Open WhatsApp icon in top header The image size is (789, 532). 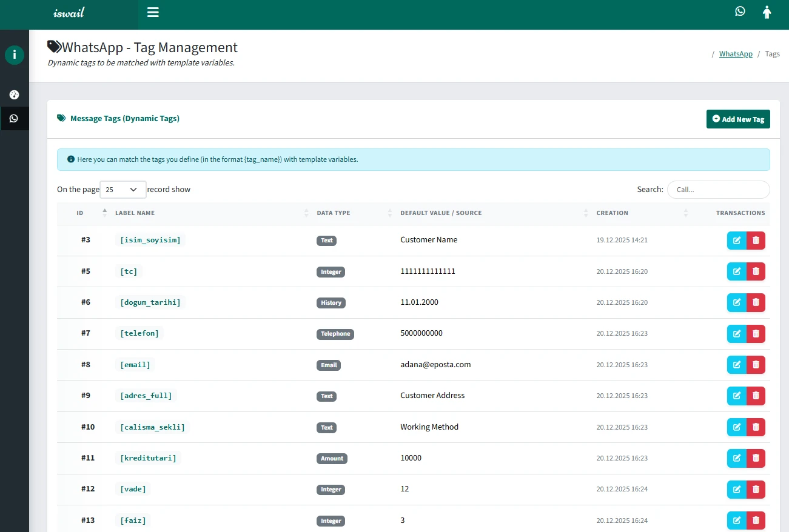click(x=740, y=11)
